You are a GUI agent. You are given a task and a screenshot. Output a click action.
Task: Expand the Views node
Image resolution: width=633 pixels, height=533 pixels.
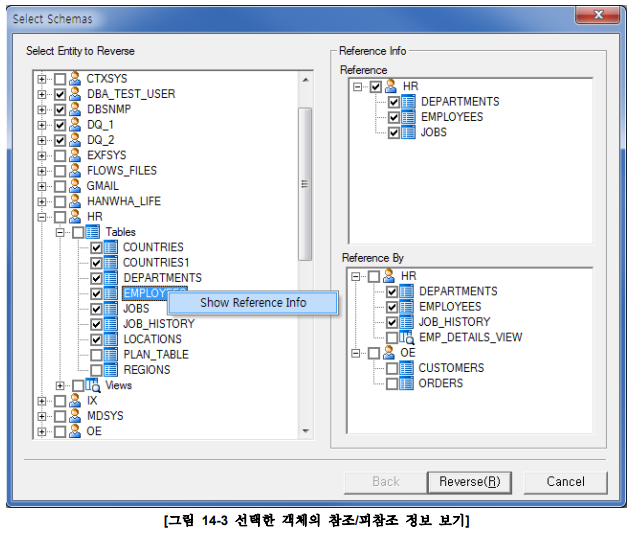(60, 385)
